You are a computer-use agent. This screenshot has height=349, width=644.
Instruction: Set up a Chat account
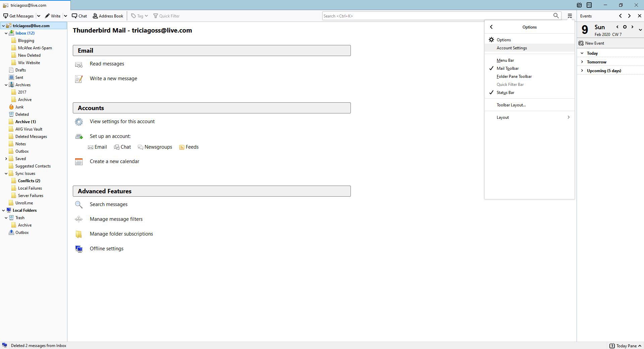[122, 147]
